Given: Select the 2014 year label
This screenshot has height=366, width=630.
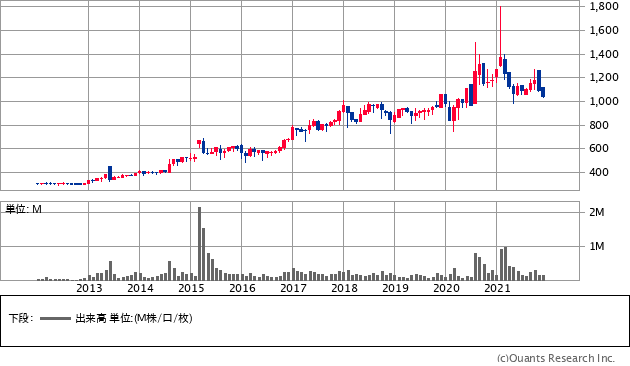Looking at the screenshot, I should [140, 288].
